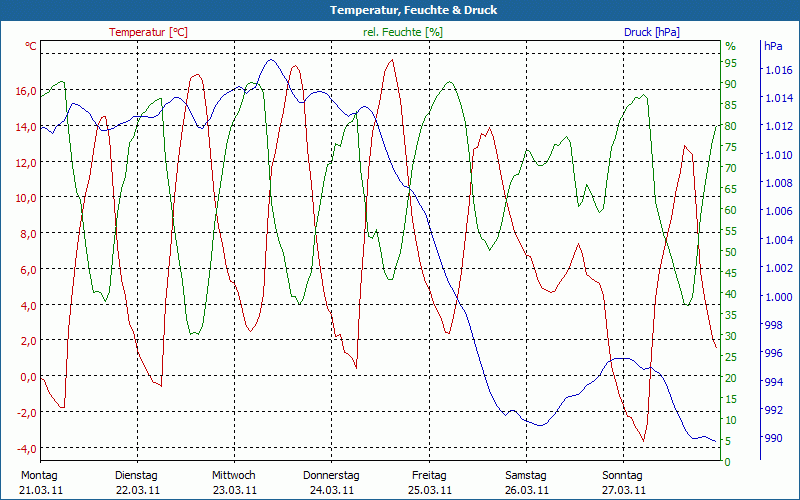Screen dimensions: 800x500
Task: Click the '40' humidity axis value
Action: click(731, 294)
